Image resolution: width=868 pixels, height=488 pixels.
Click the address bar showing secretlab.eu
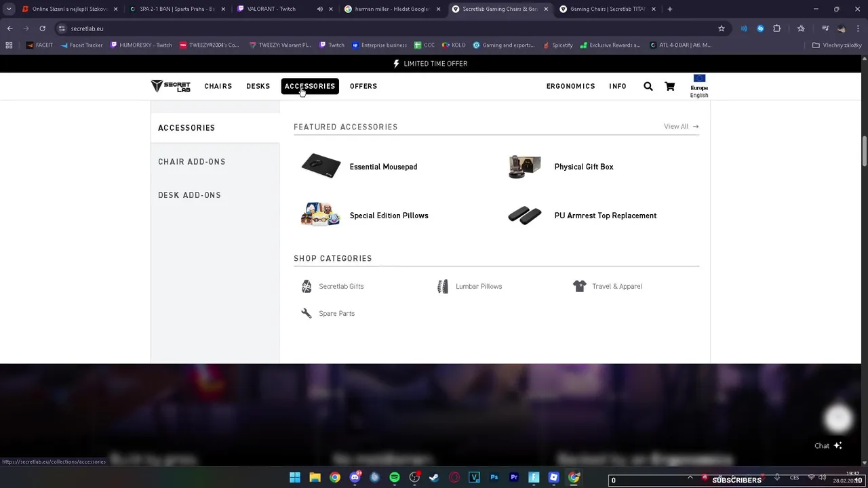387,28
